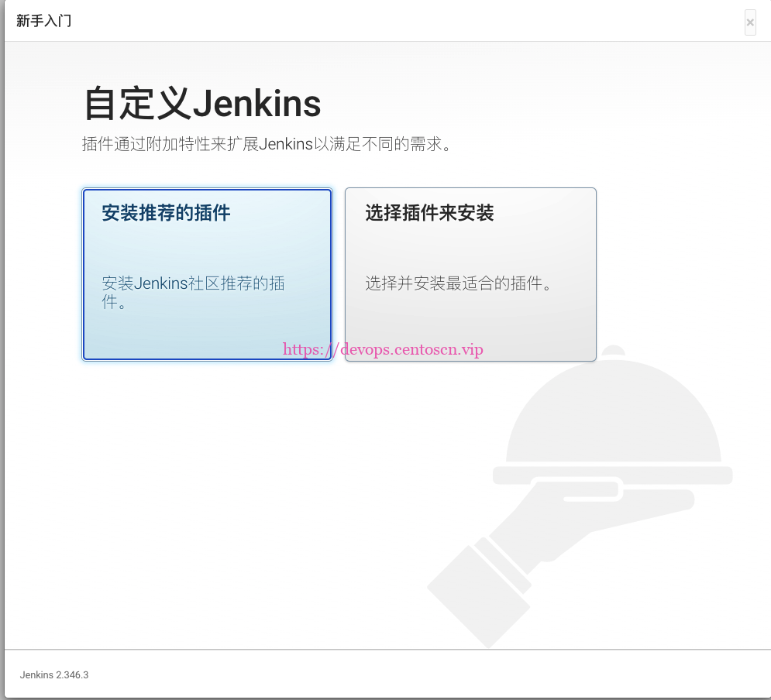
Task: Click the Jenkins 2.346.3 version label
Action: pyautogui.click(x=53, y=674)
